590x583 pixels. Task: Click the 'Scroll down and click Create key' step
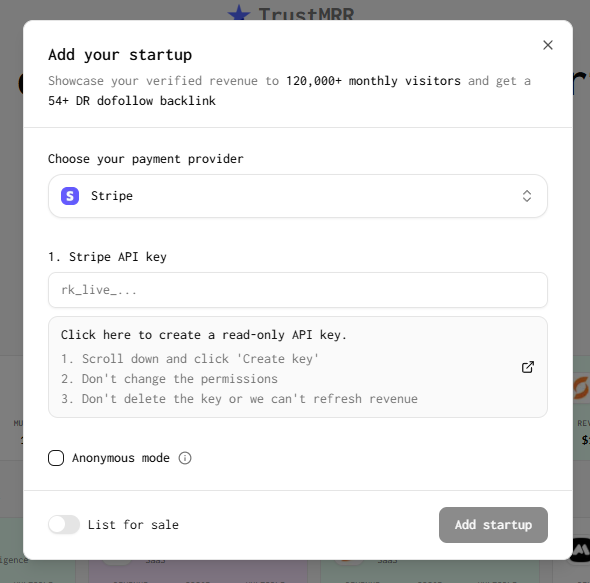(x=190, y=359)
